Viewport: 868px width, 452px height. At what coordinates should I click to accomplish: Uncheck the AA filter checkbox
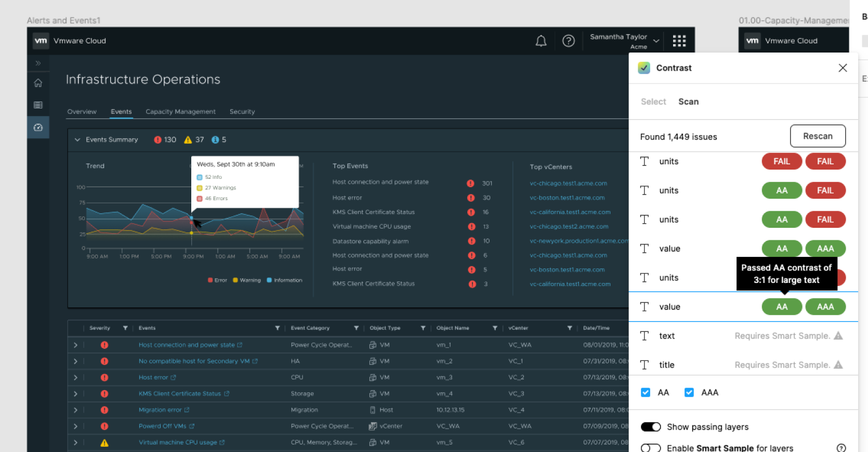pyautogui.click(x=646, y=393)
